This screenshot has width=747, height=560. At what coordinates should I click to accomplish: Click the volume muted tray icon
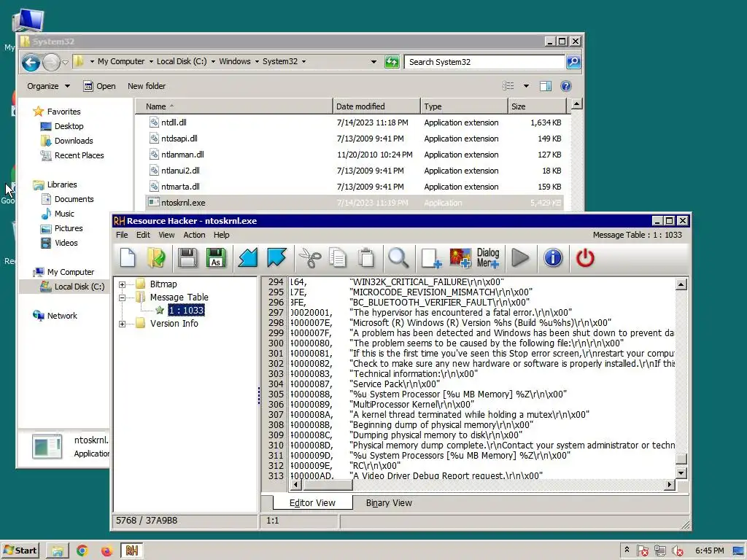(678, 551)
